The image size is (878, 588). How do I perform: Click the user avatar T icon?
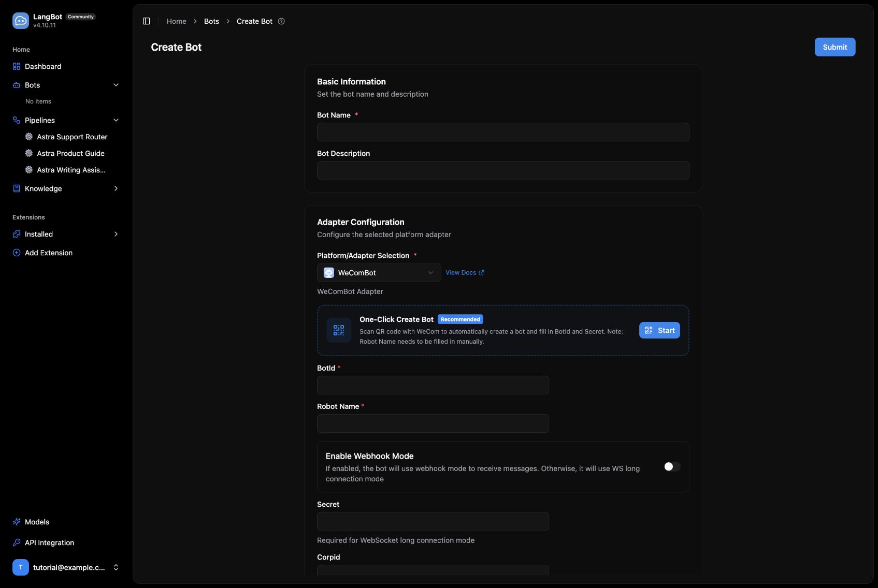(x=21, y=567)
